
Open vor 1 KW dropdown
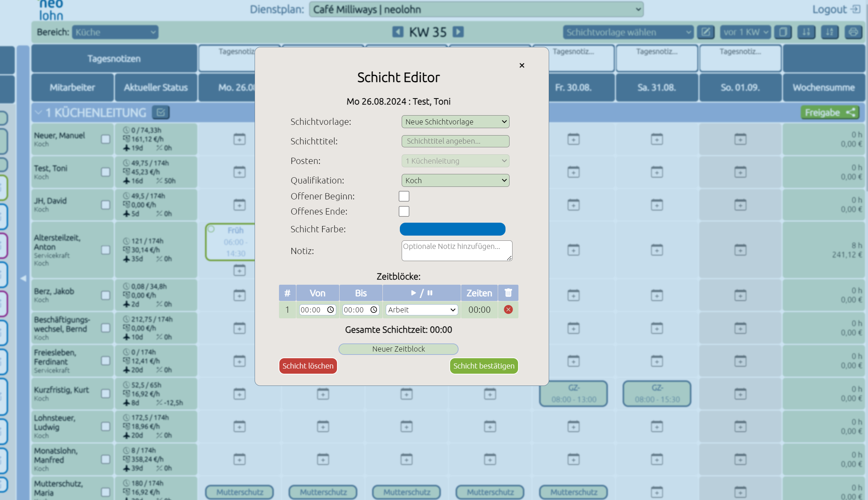(745, 32)
